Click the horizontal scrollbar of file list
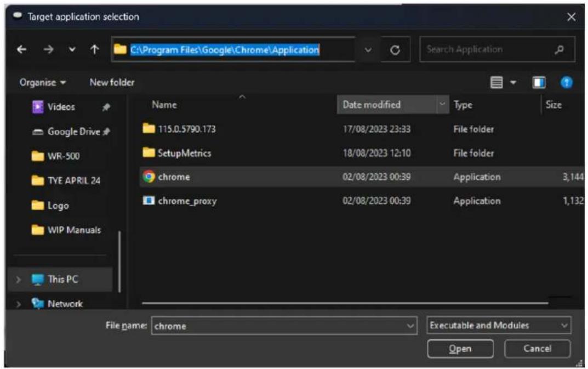 [x=345, y=303]
